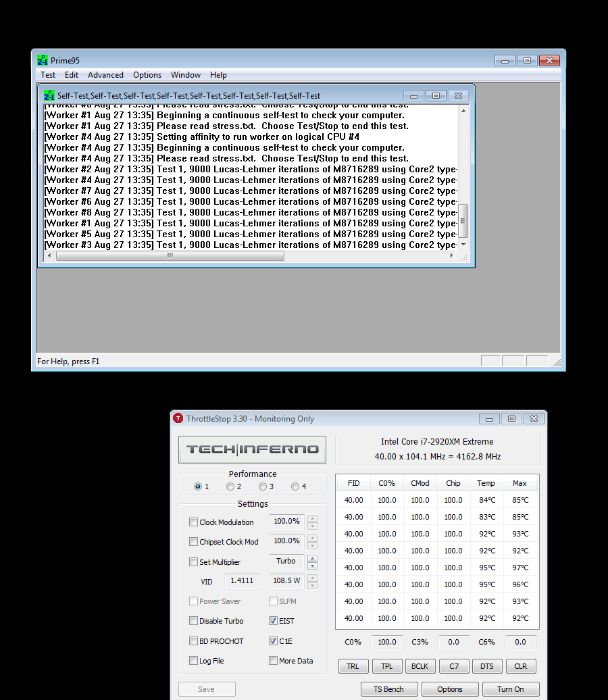Uncheck the EIST checkbox
608x700 pixels.
[x=273, y=620]
